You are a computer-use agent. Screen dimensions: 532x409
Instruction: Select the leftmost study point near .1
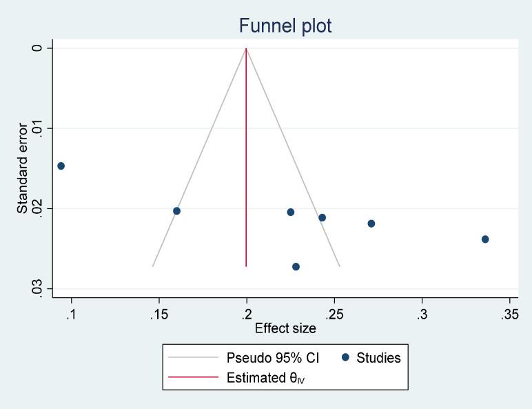(x=61, y=166)
